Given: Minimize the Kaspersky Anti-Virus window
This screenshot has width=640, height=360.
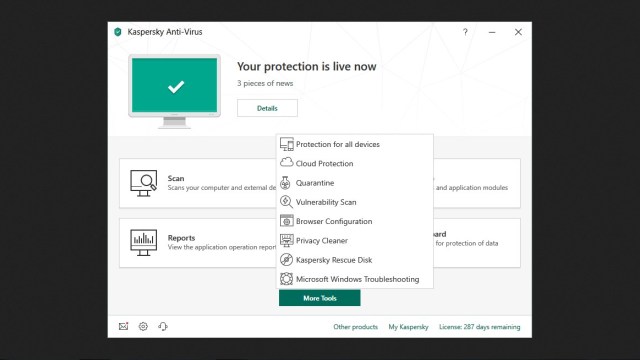Looking at the screenshot, I should pyautogui.click(x=492, y=32).
